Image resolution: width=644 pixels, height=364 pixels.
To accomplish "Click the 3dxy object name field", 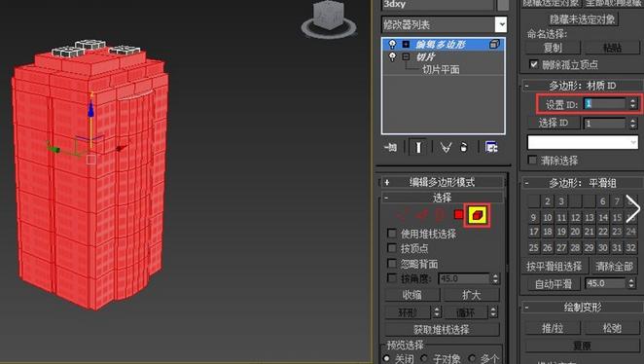I will click(438, 5).
